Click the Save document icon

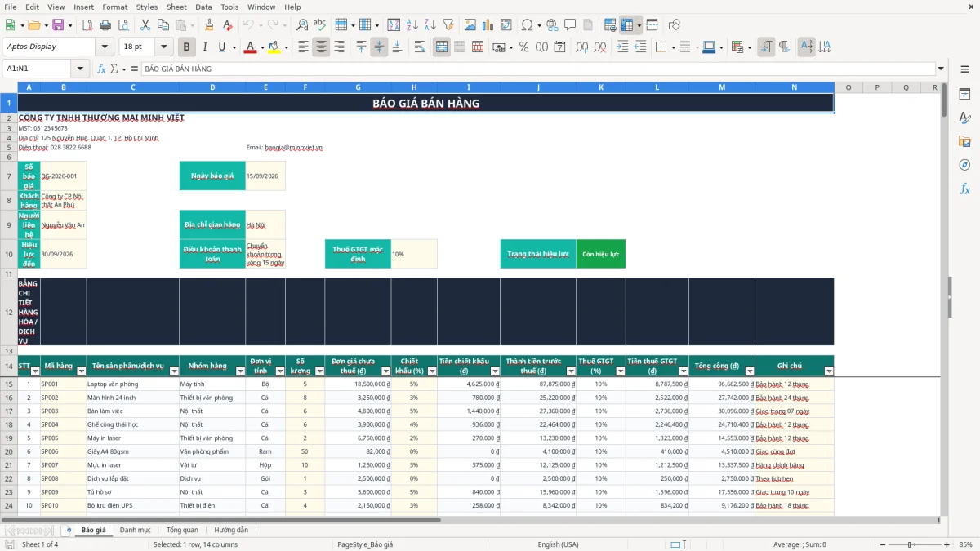point(58,25)
